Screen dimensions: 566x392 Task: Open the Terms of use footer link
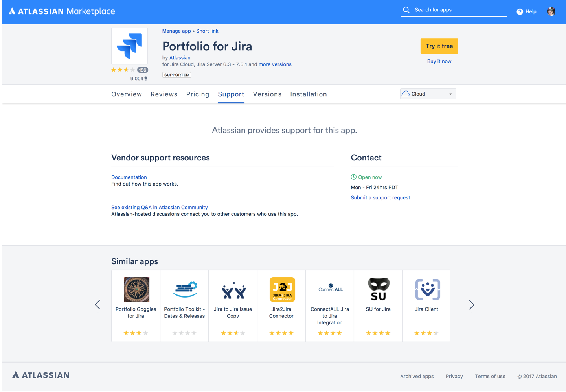[490, 377]
